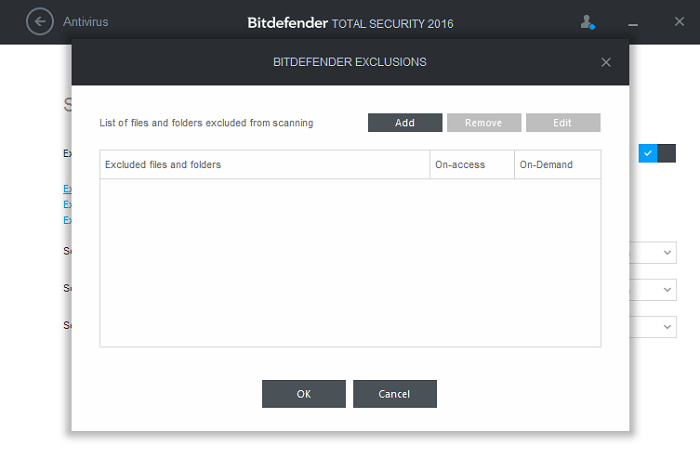Click the Edit button
The width and height of the screenshot is (700, 471).
coord(563,123)
